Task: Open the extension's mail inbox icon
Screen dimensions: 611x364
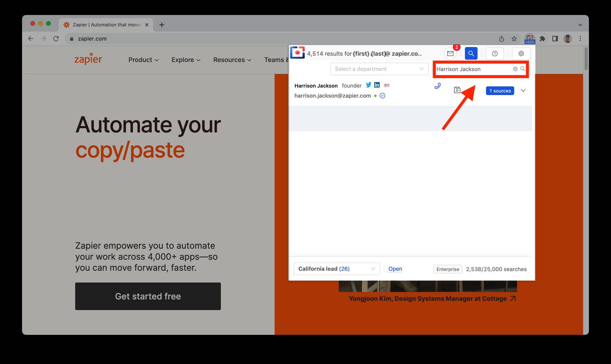Action: [x=450, y=53]
